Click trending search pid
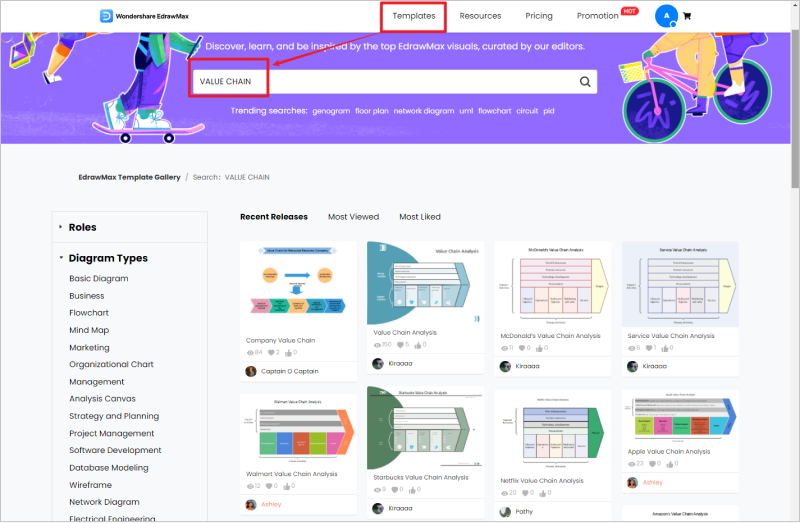This screenshot has height=523, width=800. click(x=548, y=111)
